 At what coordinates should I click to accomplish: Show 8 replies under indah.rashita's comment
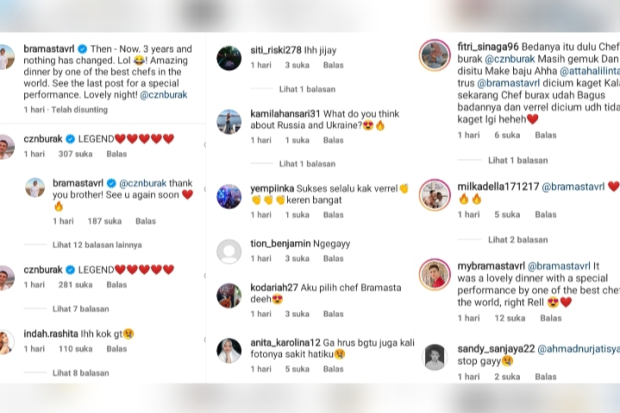81,373
